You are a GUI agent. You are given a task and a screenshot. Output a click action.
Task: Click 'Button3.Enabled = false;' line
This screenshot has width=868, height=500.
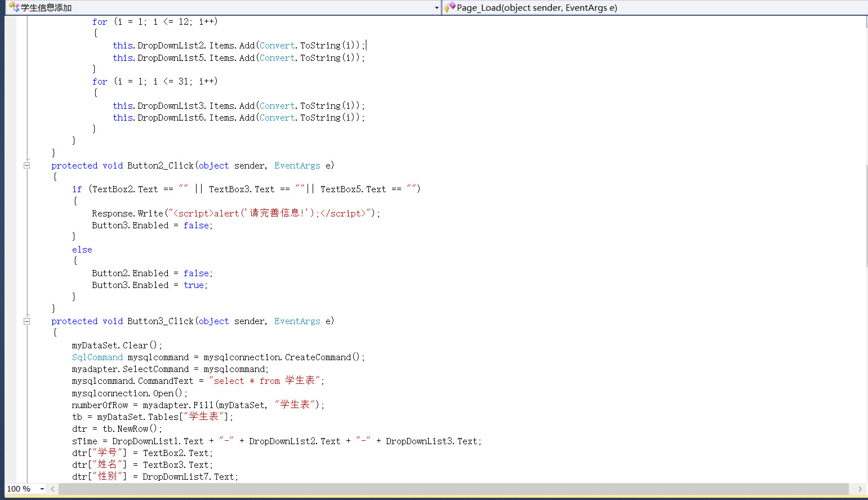pyautogui.click(x=153, y=225)
